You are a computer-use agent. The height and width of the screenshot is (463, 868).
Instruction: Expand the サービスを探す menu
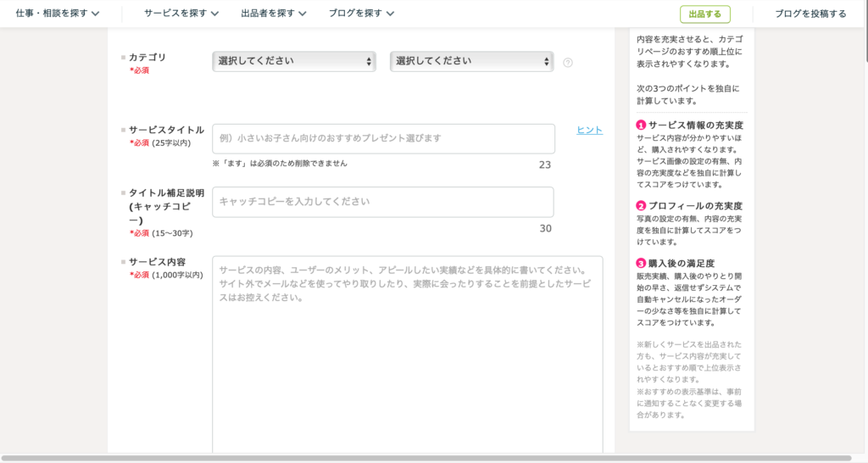pyautogui.click(x=181, y=14)
